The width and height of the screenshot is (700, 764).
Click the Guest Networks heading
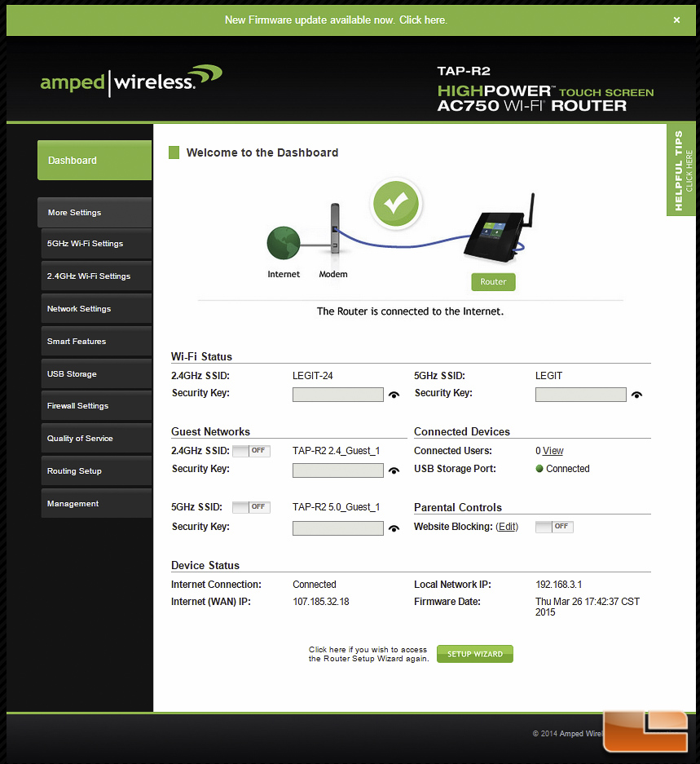[210, 431]
